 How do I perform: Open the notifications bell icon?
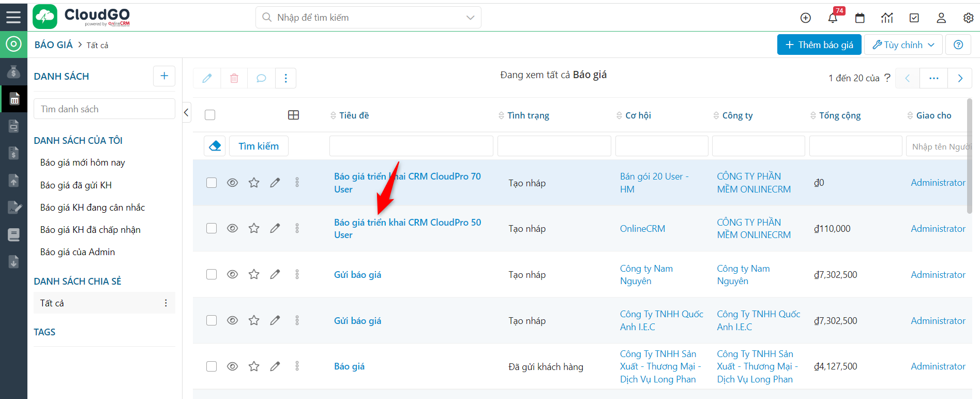833,18
